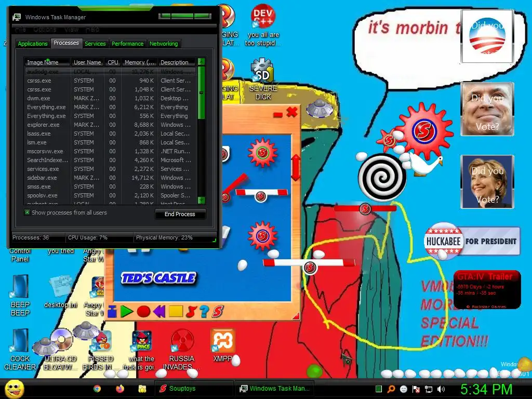Image resolution: width=532 pixels, height=399 pixels.
Task: Switch to the Networking tab
Action: point(164,44)
